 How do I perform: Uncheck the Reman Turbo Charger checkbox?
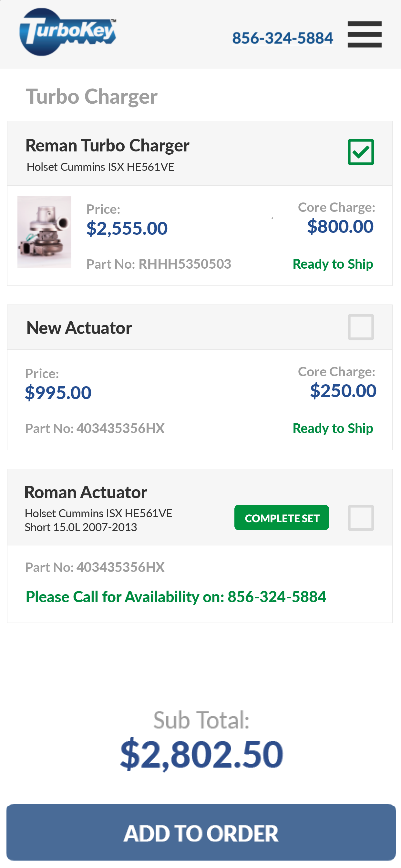[361, 152]
